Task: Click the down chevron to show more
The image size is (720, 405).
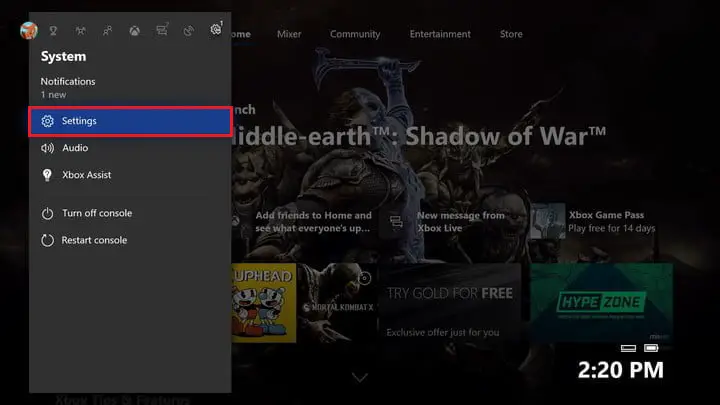Action: 360,377
